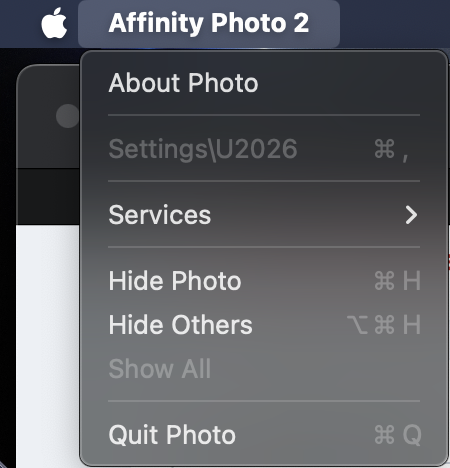Click the white document area left of the menu
This screenshot has width=450, height=468.
(x=48, y=346)
